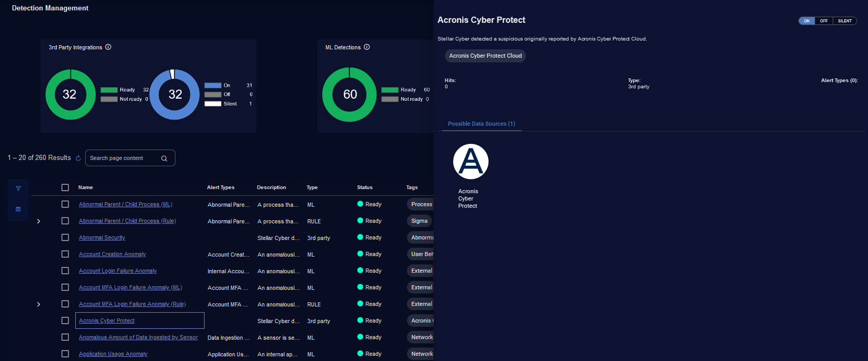868x361 pixels.
Task: Check the Account Login Failure Anomaly checkbox
Action: pyautogui.click(x=65, y=271)
